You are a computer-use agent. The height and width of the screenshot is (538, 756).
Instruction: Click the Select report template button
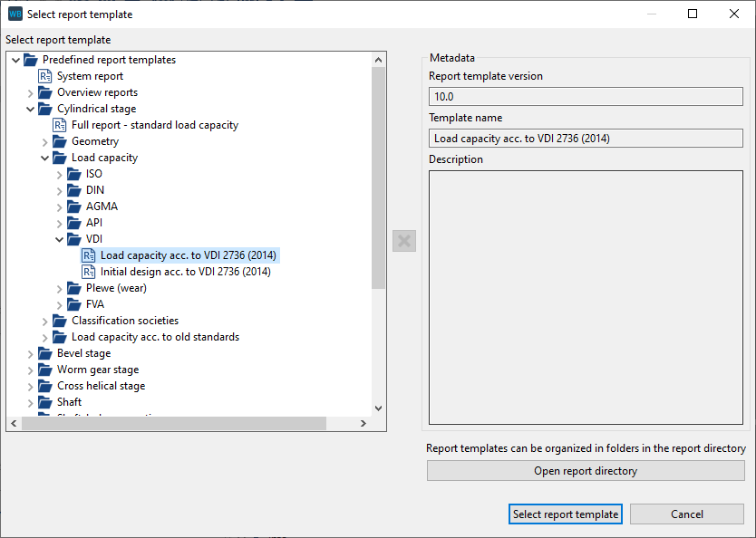566,514
